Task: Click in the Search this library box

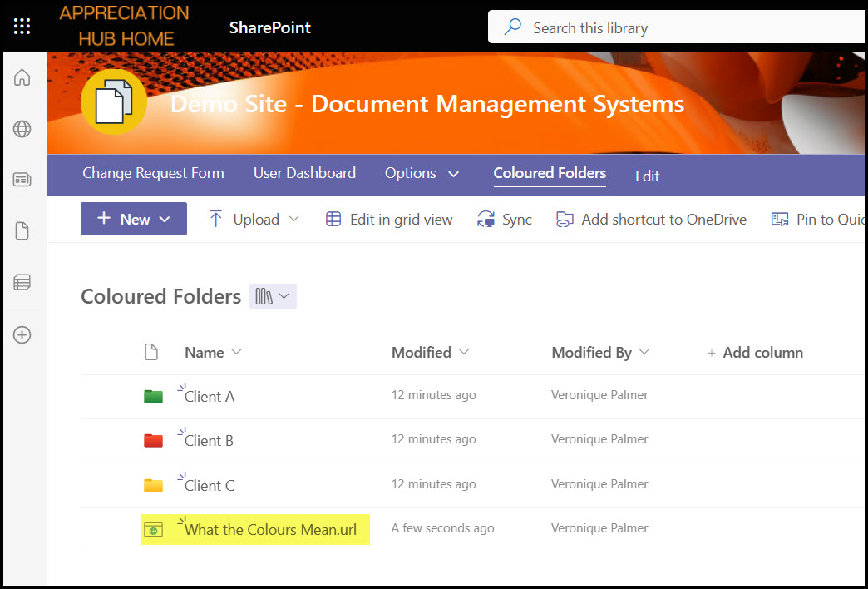Action: [x=665, y=27]
